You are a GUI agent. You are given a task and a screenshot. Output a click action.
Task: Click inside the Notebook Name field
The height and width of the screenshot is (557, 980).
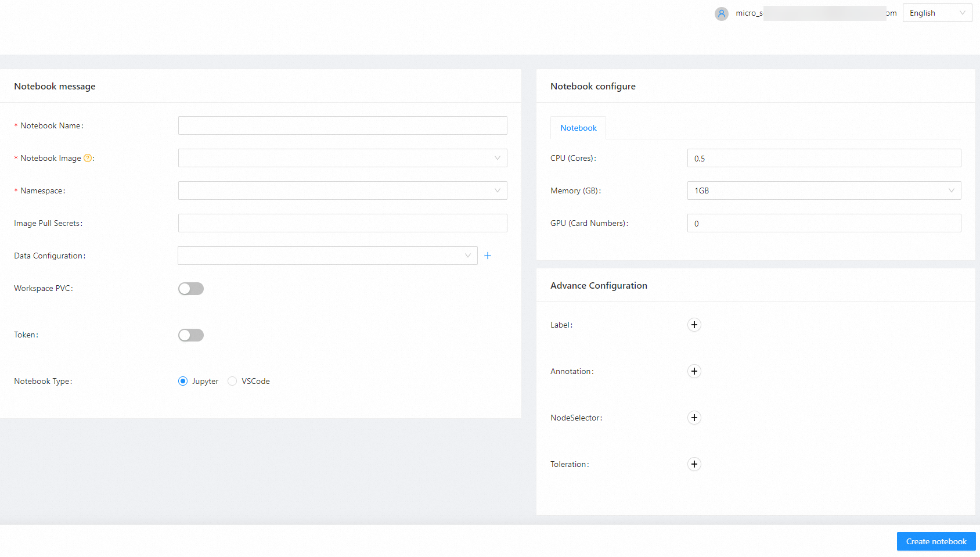click(343, 125)
